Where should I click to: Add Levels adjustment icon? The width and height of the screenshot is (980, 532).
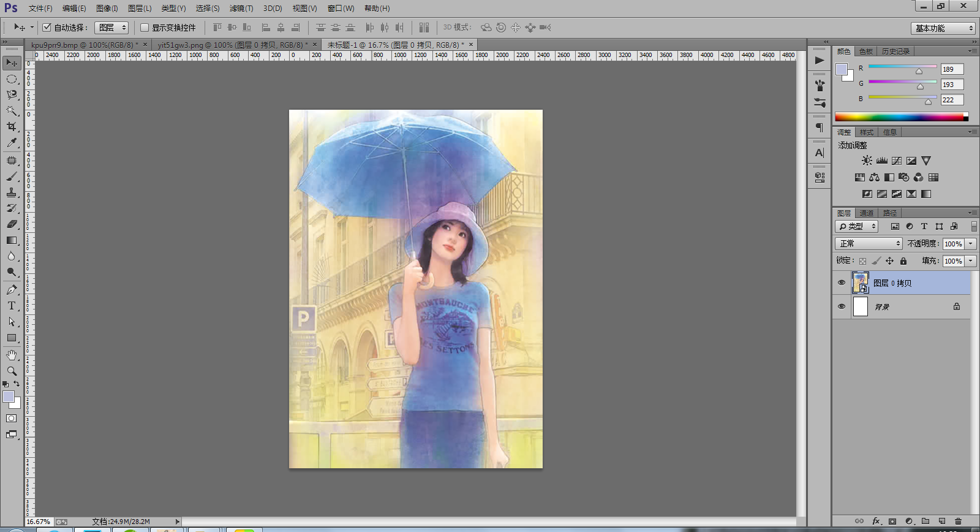click(x=882, y=161)
